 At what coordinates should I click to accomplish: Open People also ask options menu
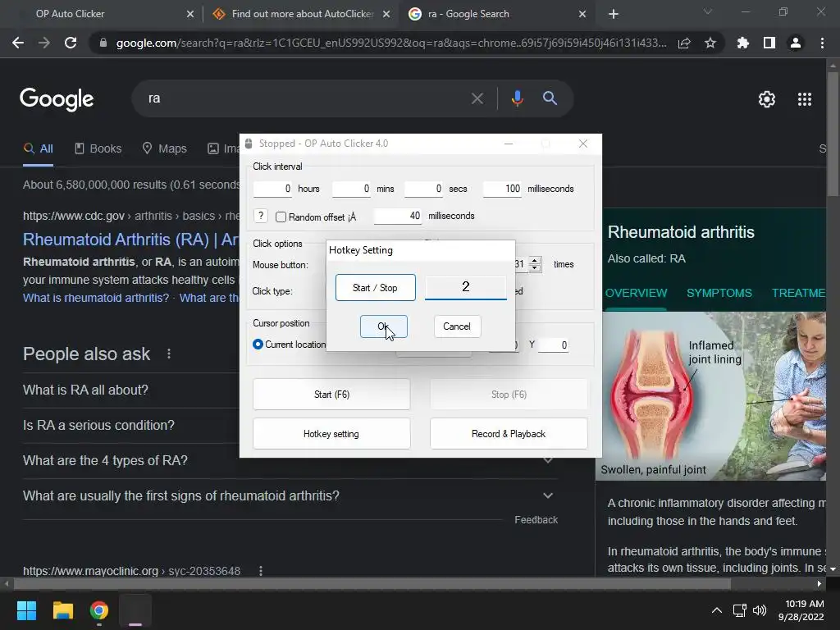click(x=169, y=354)
